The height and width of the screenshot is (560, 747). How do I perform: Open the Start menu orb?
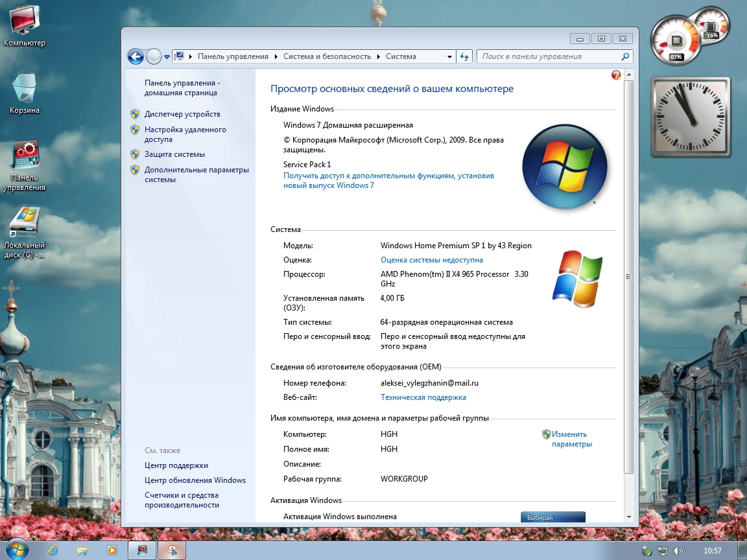click(x=17, y=550)
